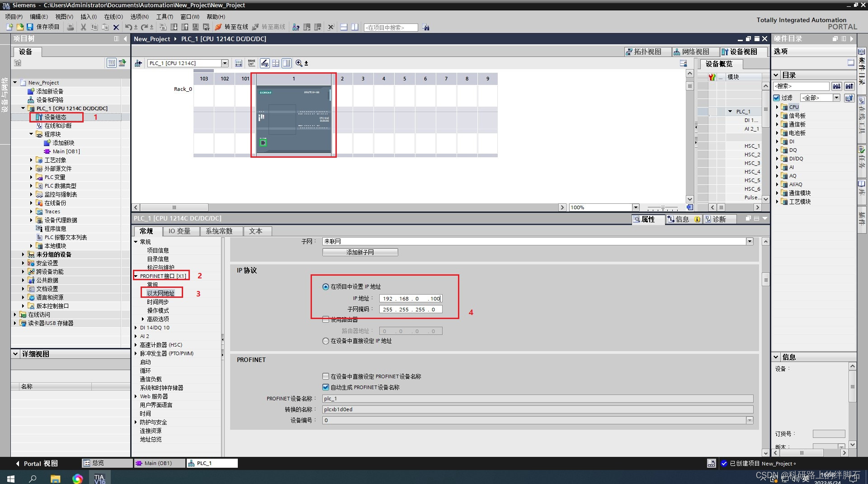The width and height of the screenshot is (868, 484).
Task: Click the download to device icon
Action: [x=174, y=27]
